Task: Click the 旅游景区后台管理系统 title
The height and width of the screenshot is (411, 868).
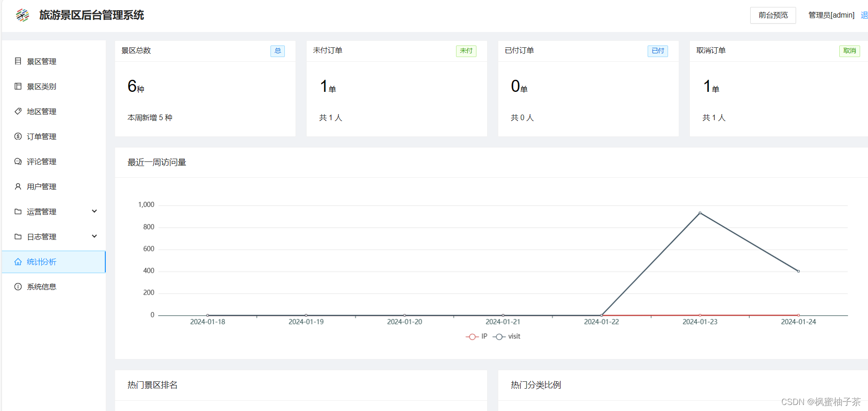Action: (x=91, y=15)
